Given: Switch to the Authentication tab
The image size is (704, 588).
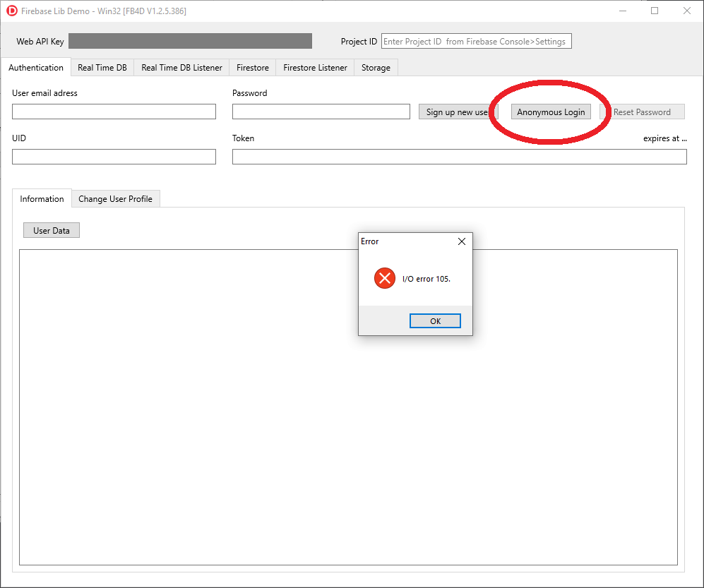Looking at the screenshot, I should click(36, 67).
